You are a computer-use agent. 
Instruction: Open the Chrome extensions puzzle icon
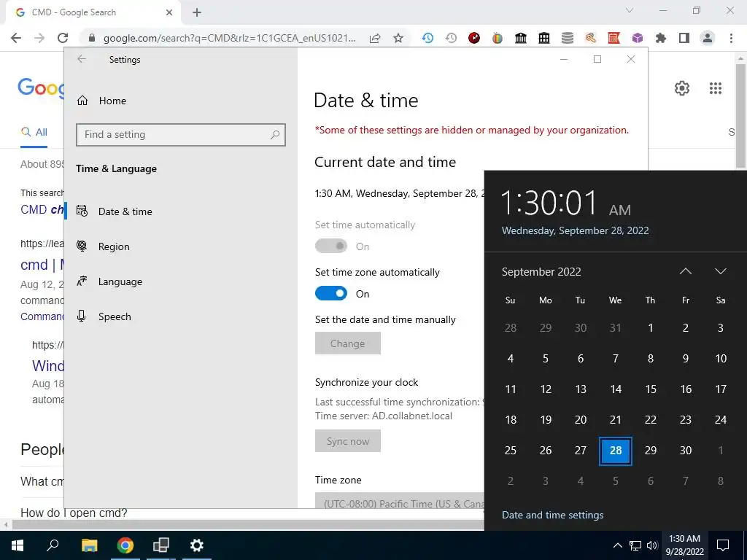[661, 38]
